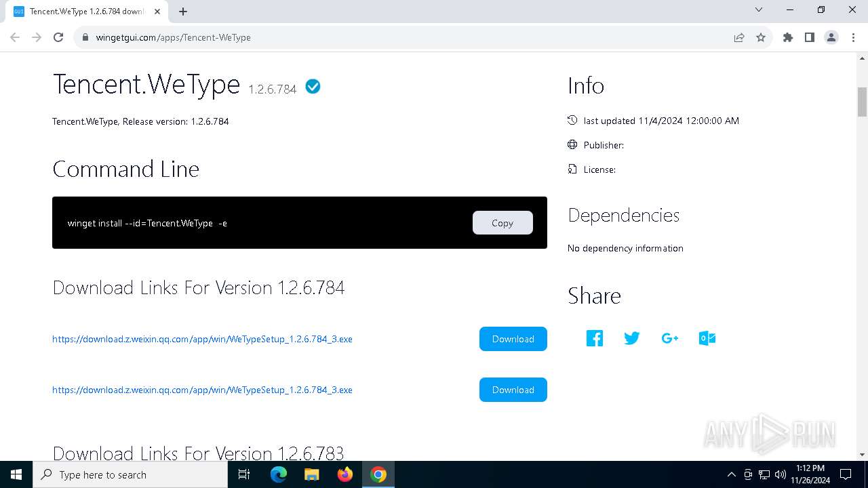
Task: Click 'last updated 11/4/2024 12:00:00 AM' text
Action: tap(661, 121)
